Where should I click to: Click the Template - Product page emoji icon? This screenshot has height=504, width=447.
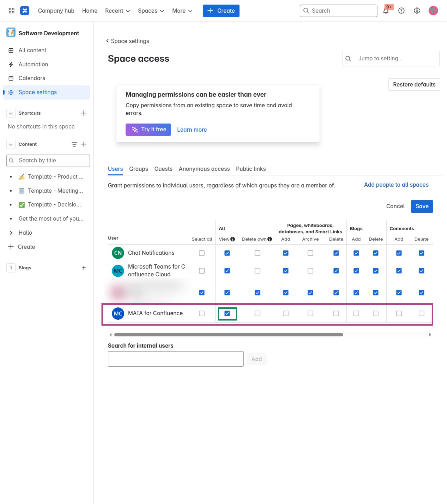pyautogui.click(x=22, y=177)
